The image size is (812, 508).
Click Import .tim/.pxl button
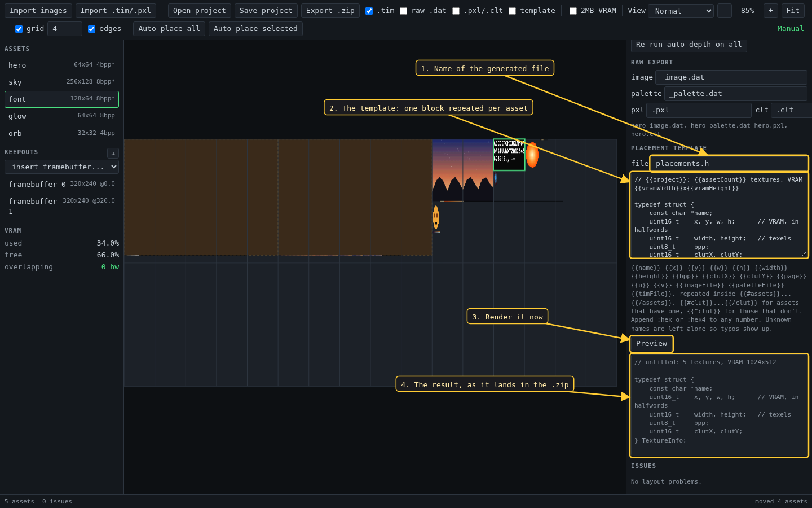click(116, 11)
